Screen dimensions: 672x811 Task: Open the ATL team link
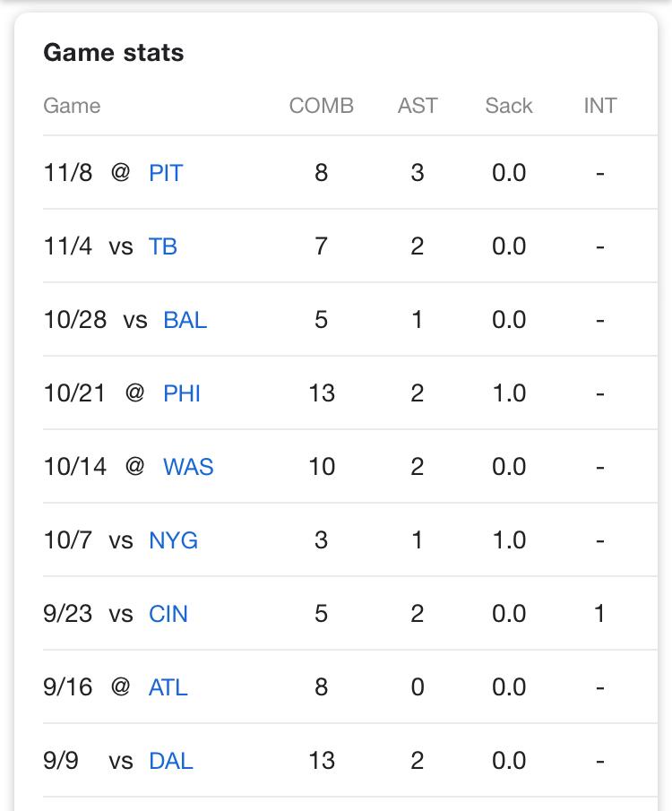tap(168, 687)
